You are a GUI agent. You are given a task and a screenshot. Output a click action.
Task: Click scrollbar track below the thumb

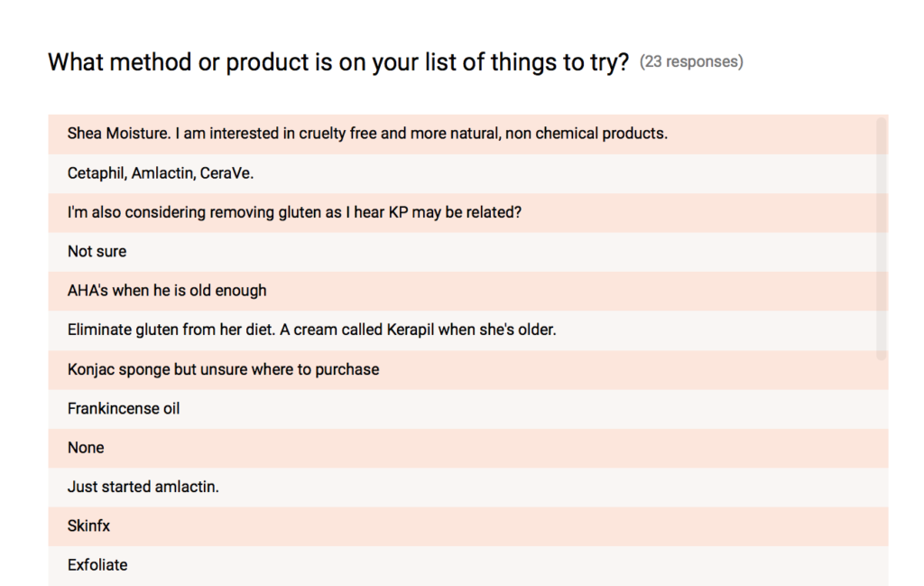pyautogui.click(x=882, y=471)
